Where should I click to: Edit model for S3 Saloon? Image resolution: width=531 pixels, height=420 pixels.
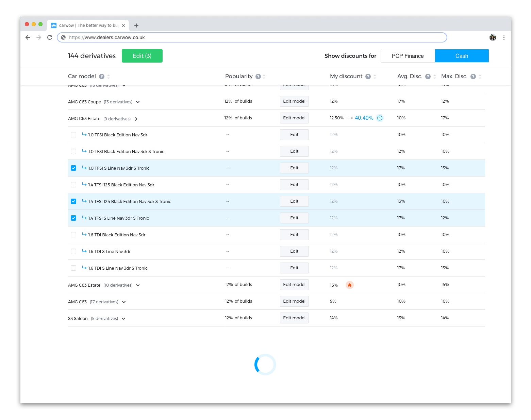pyautogui.click(x=294, y=318)
